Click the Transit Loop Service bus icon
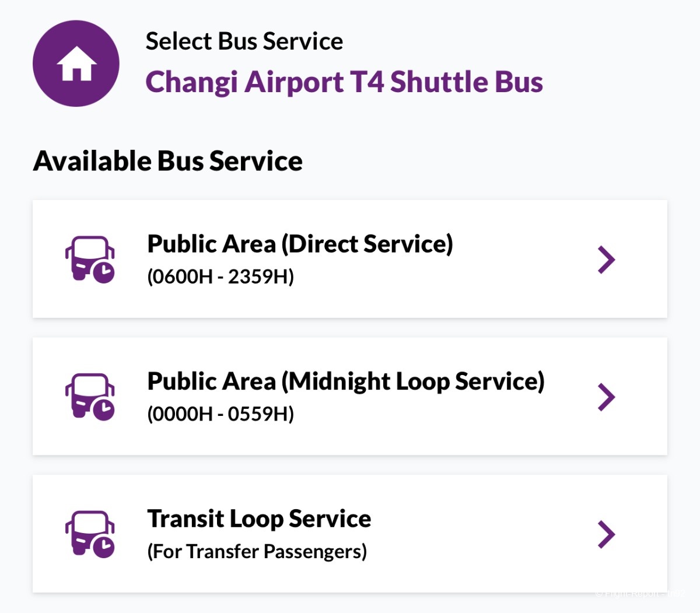 coord(90,534)
